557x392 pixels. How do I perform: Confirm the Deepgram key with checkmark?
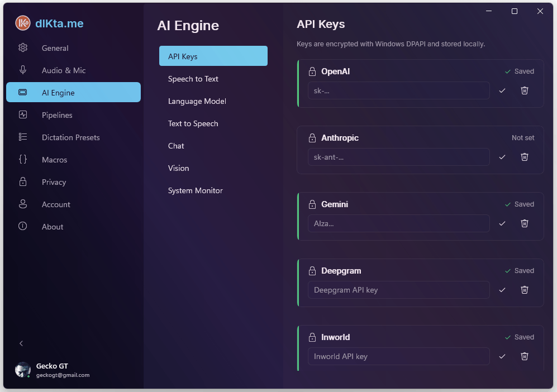click(x=502, y=290)
